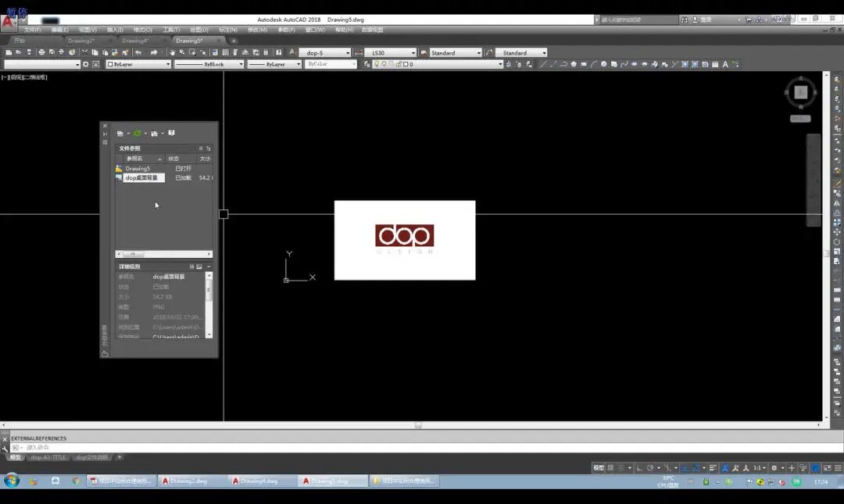The height and width of the screenshot is (504, 844).
Task: Open the ByLayer color dropdown
Action: 168,64
